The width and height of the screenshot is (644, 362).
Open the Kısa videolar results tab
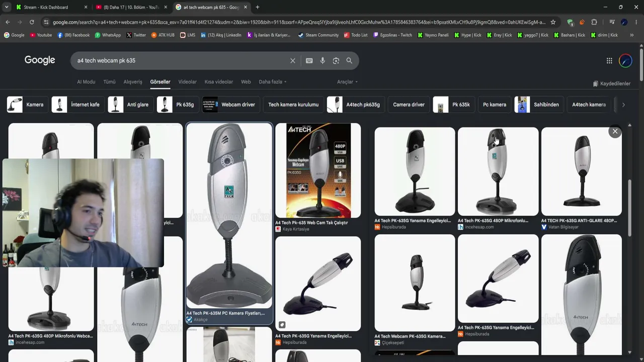tap(219, 82)
